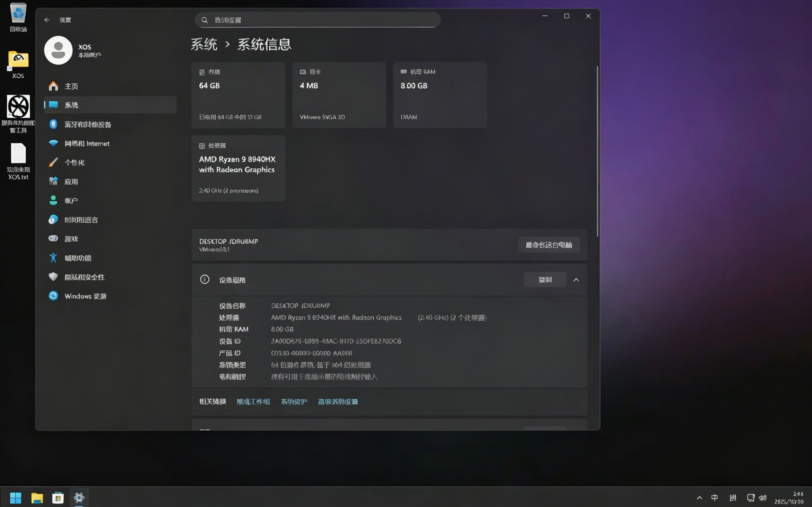Click the 系统类型 value text
This screenshot has width=812, height=507.
(x=321, y=365)
